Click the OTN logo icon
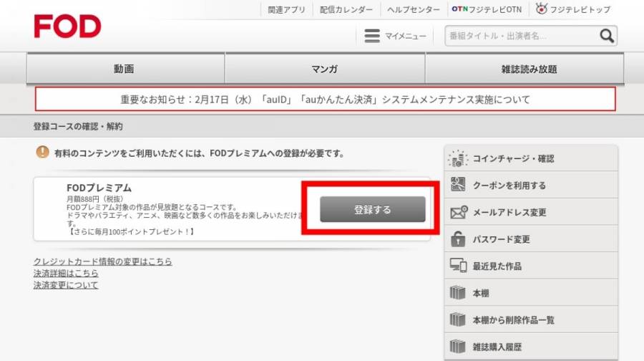This screenshot has width=644, height=361. click(x=459, y=9)
